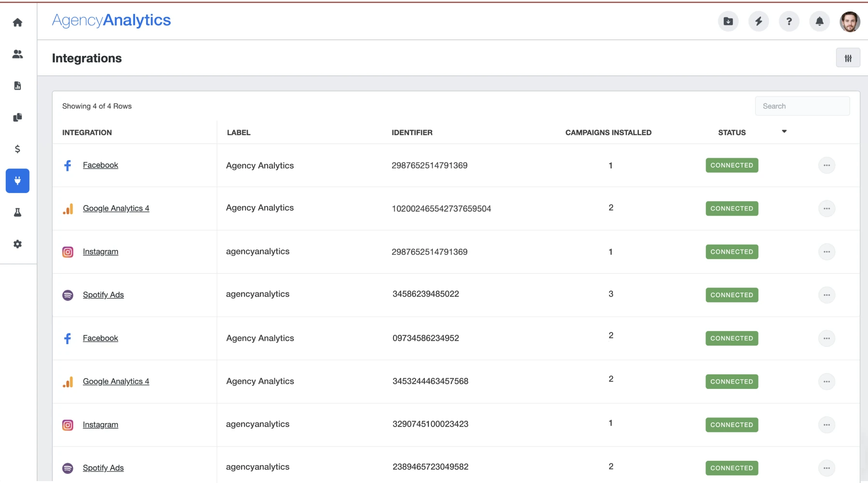Screen dimensions: 868x483
Task: Open more options for Facebook 09734586234952 row
Action: click(x=827, y=338)
